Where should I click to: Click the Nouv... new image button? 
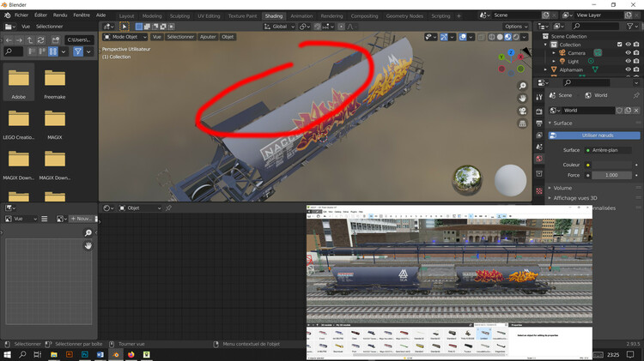point(82,219)
